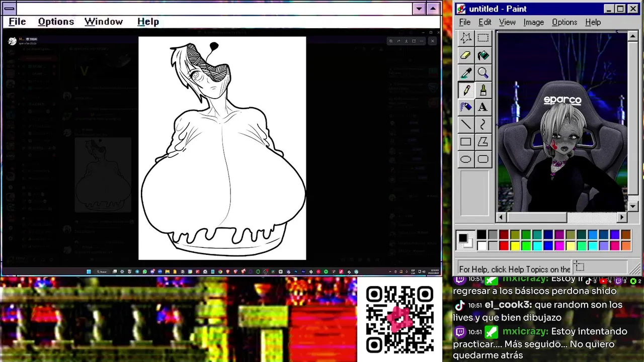Viewport: 644px width, 362px height.
Task: Open image in browser via viewer icon
Action: tap(414, 41)
